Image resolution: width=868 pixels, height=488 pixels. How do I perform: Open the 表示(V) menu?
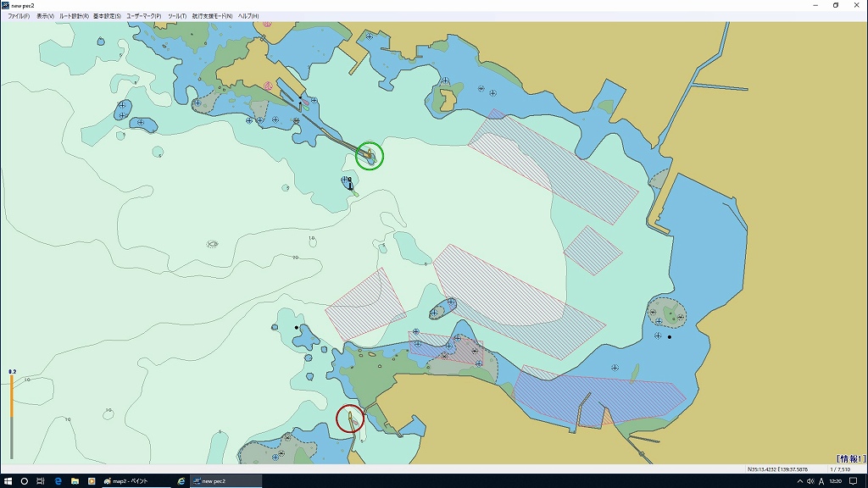click(45, 16)
